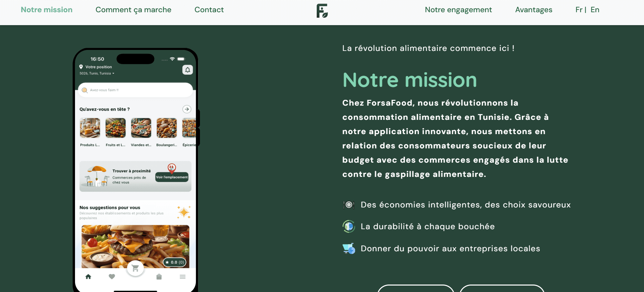Tap the hamburger menu icon in phone bar
Image resolution: width=644 pixels, height=292 pixels.
pos(183,277)
